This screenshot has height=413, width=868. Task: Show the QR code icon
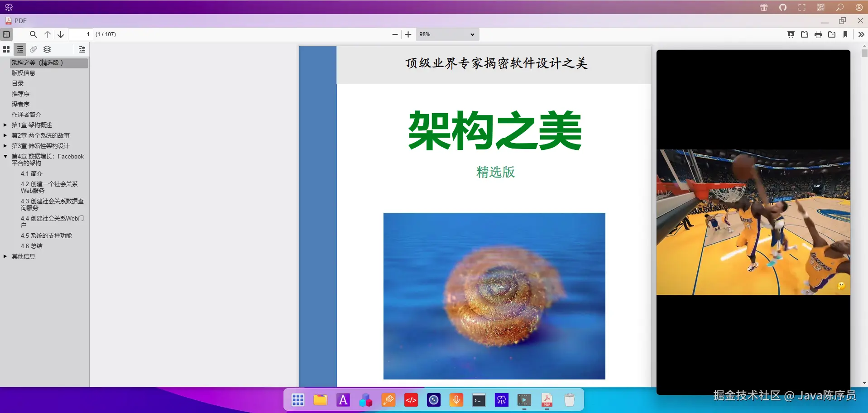821,7
